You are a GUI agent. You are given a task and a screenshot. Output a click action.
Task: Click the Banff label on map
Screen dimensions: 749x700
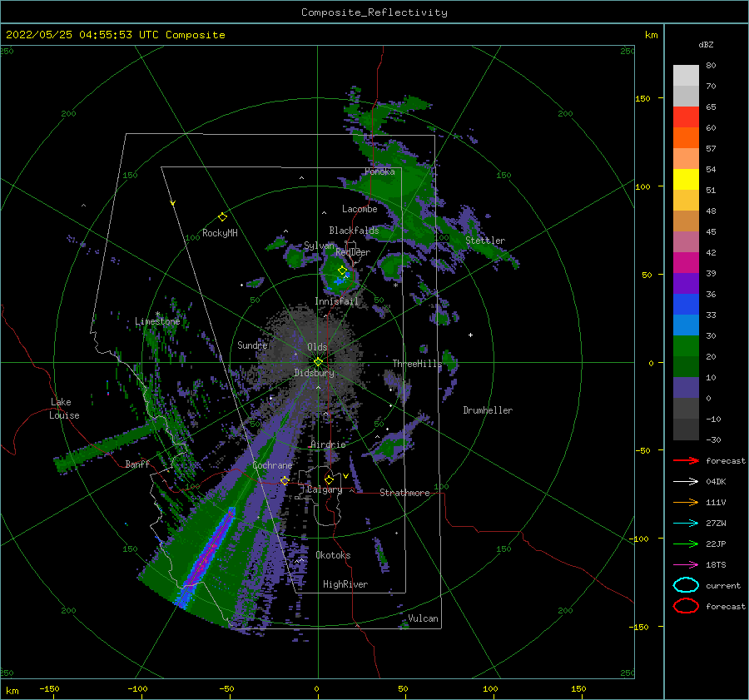[x=137, y=464]
